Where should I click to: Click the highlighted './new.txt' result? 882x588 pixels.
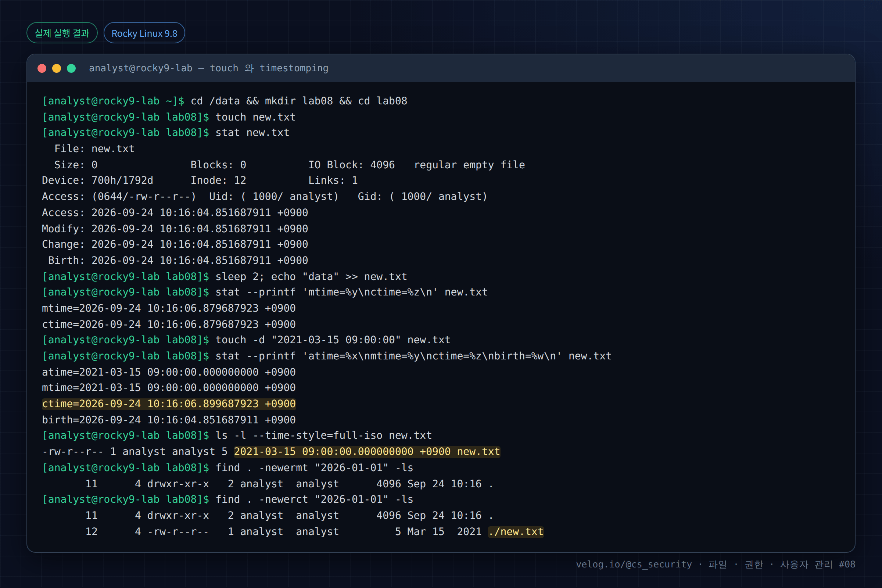(x=516, y=532)
